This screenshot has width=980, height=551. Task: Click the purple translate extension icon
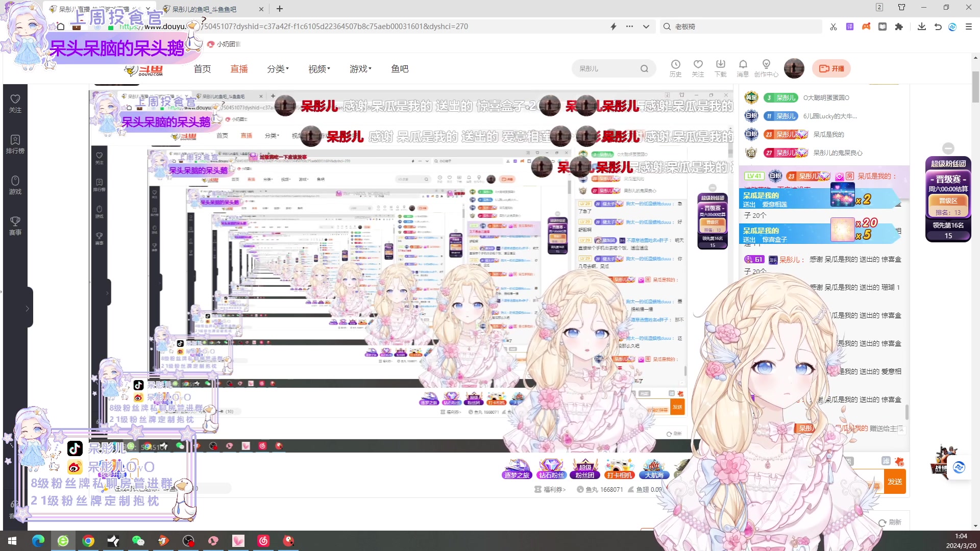coord(850,27)
